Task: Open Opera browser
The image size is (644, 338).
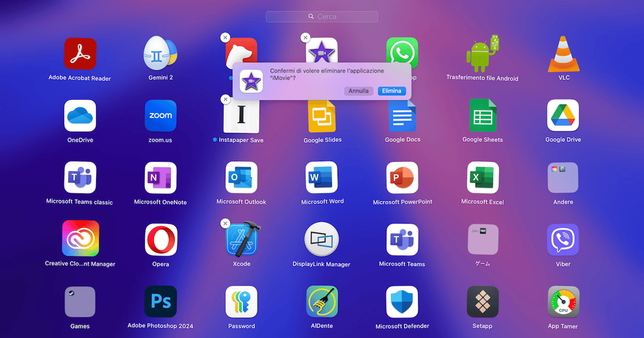Action: (x=160, y=240)
